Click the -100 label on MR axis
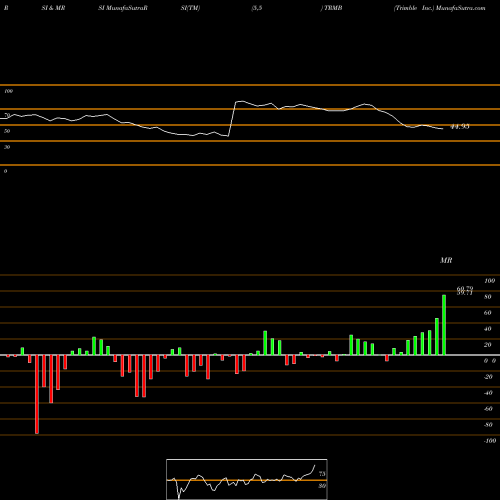The height and width of the screenshot is (500, 500). click(489, 441)
